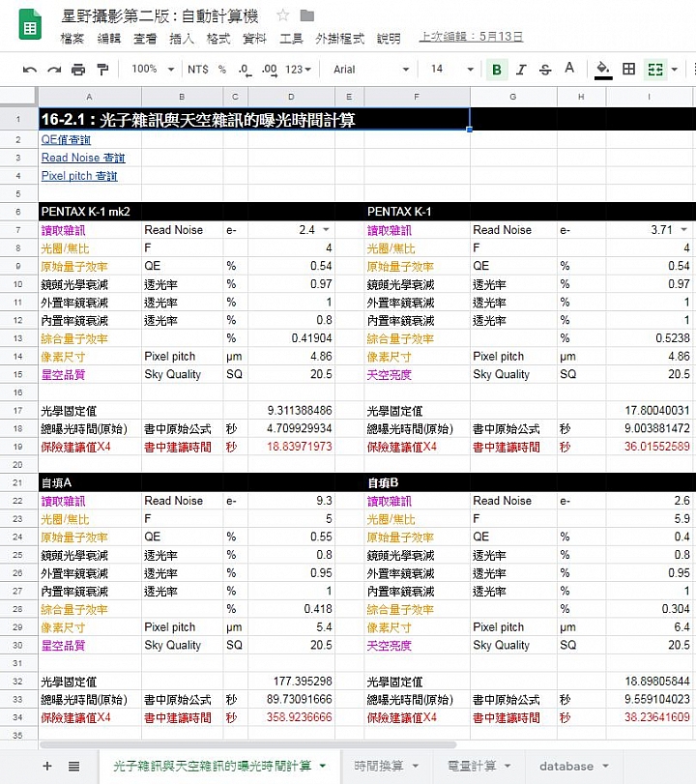Open the move-to-folder icon
This screenshot has height=784, width=696.
(307, 16)
